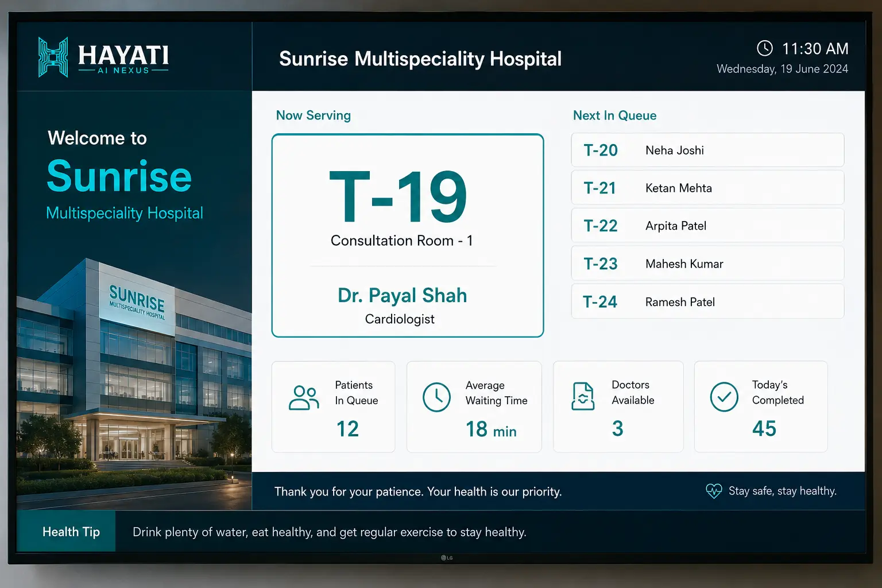Image resolution: width=882 pixels, height=588 pixels.
Task: Click the doctor name Dr. Payal Shah
Action: point(402,295)
